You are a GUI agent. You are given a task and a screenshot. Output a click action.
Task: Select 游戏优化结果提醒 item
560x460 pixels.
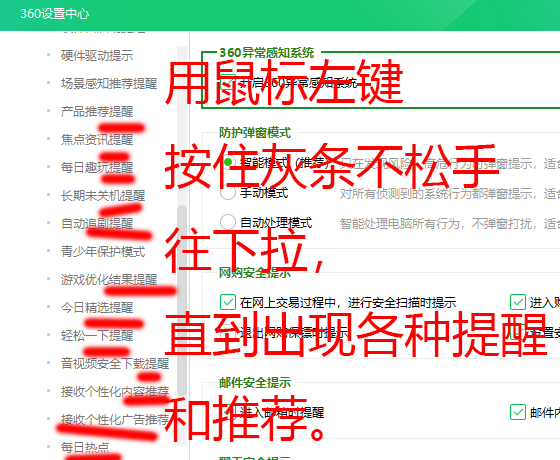tap(109, 279)
